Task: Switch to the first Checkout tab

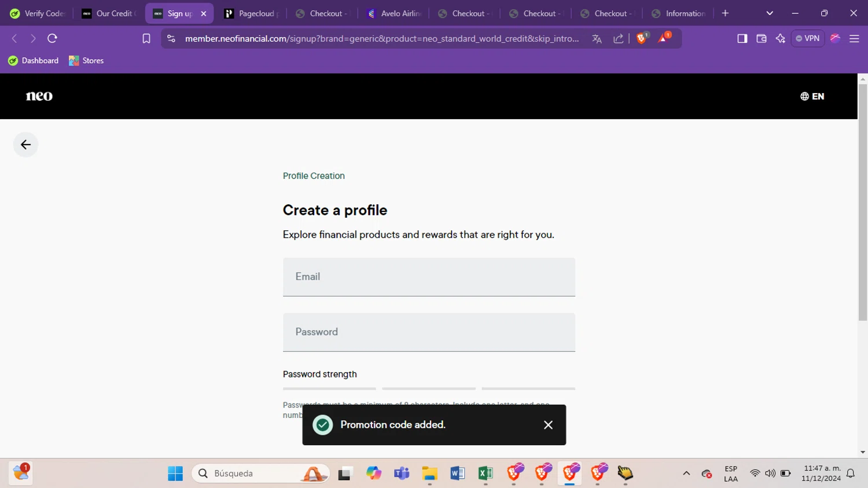Action: point(323,13)
